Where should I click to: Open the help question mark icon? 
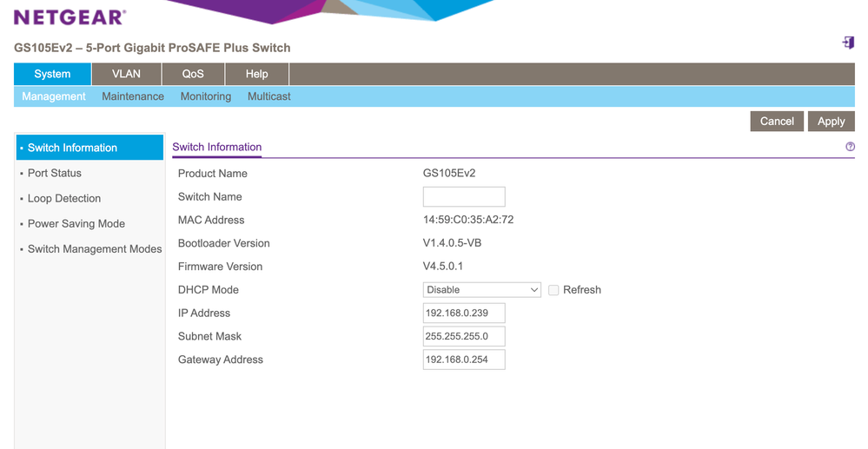tap(850, 147)
